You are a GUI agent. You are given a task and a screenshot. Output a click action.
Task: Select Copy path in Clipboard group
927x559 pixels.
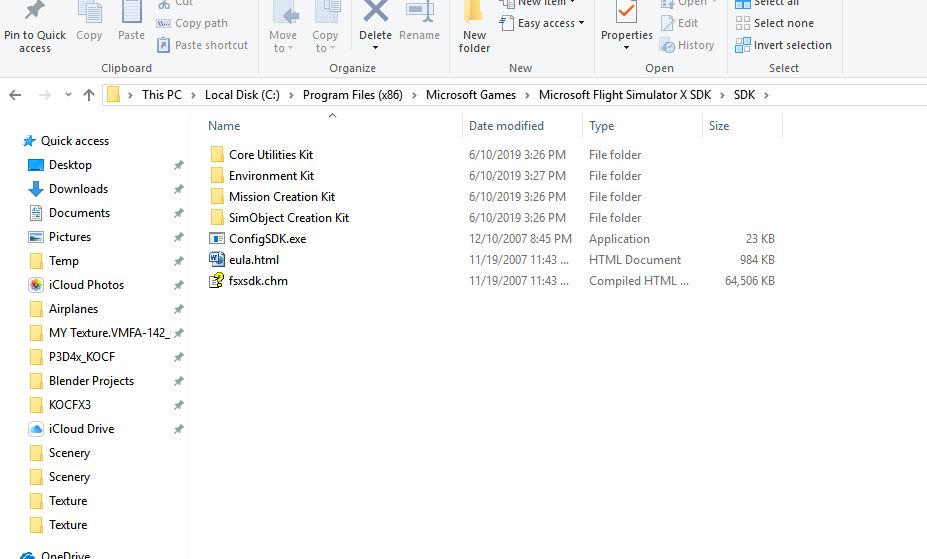click(x=192, y=23)
